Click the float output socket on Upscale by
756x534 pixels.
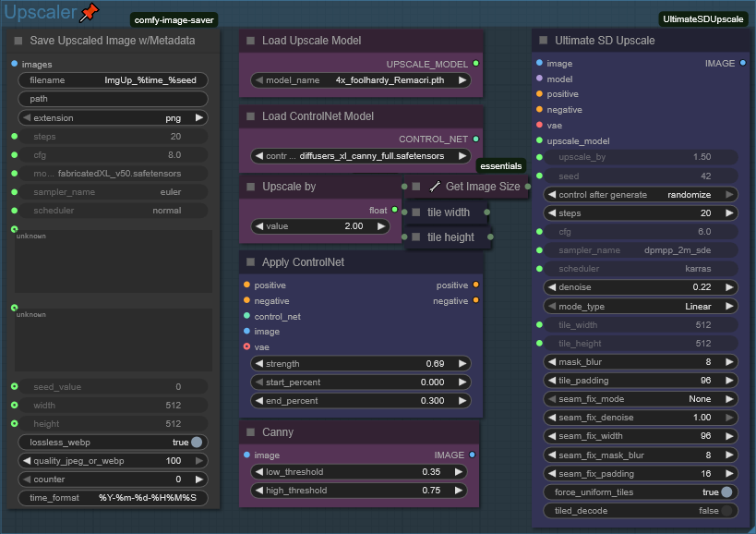(394, 210)
